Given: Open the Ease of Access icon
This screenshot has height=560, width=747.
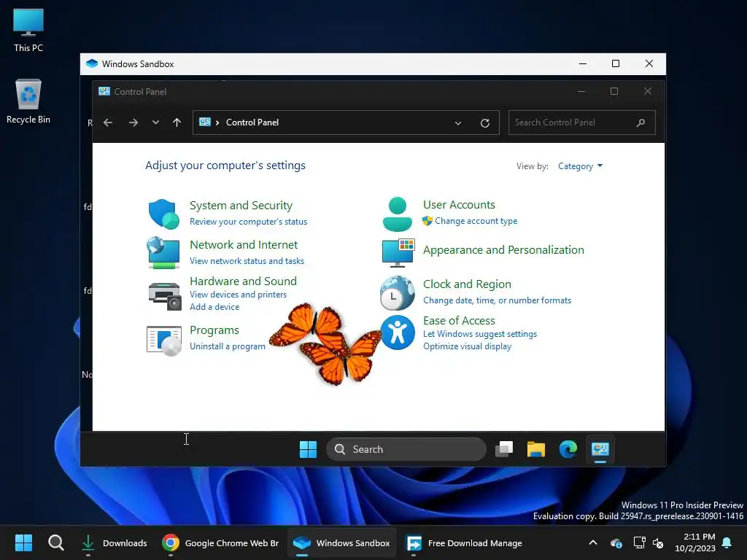Looking at the screenshot, I should (x=398, y=332).
